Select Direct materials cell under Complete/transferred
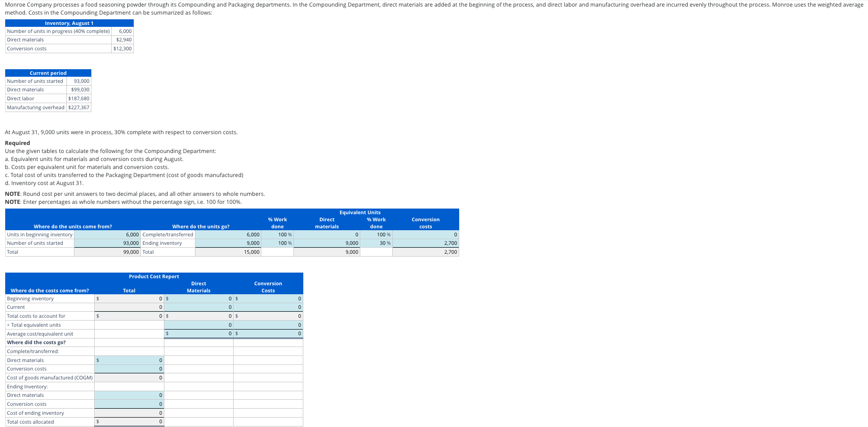 click(129, 360)
